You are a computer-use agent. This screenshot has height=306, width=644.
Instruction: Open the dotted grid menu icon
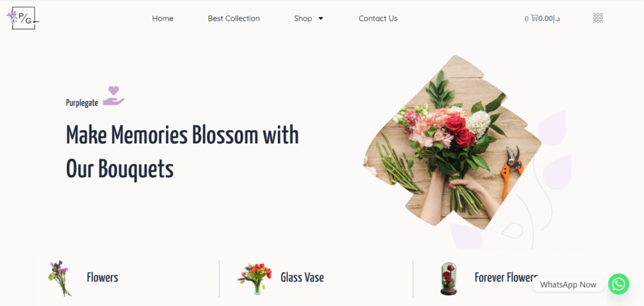point(598,18)
